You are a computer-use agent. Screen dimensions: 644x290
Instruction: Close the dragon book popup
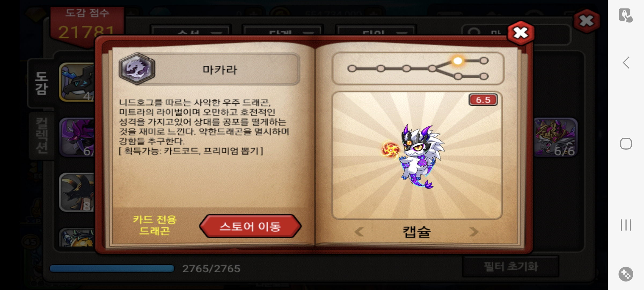(x=521, y=33)
